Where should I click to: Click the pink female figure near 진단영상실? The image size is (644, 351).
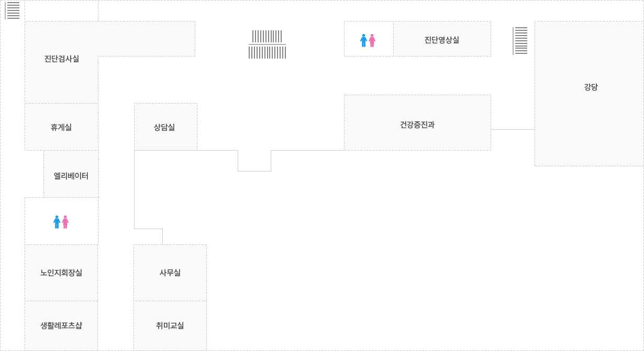click(x=372, y=41)
